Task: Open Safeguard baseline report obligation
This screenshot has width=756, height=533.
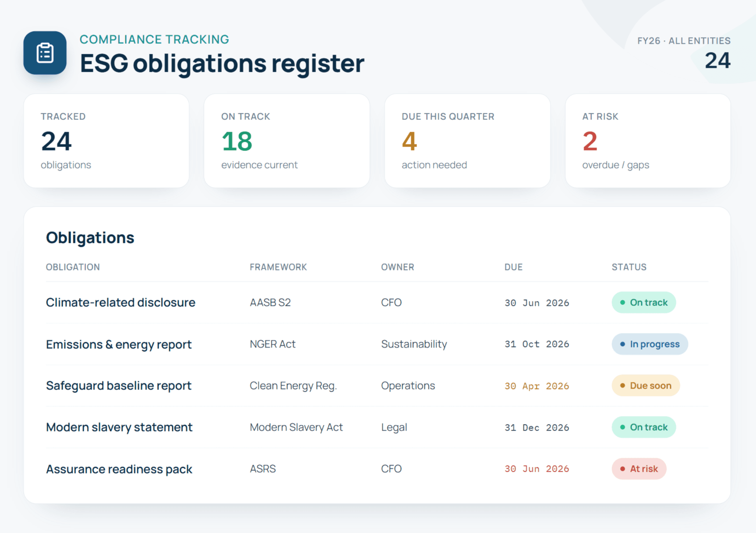Action: tap(119, 386)
